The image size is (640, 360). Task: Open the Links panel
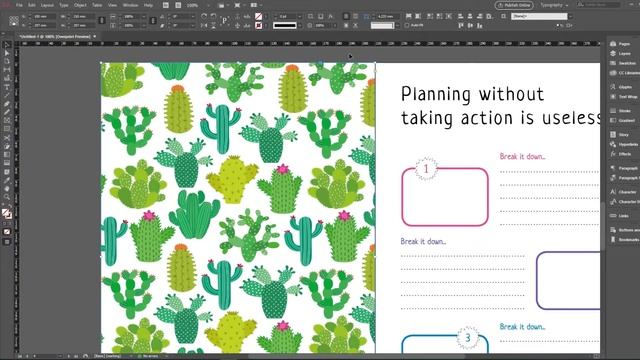click(620, 216)
